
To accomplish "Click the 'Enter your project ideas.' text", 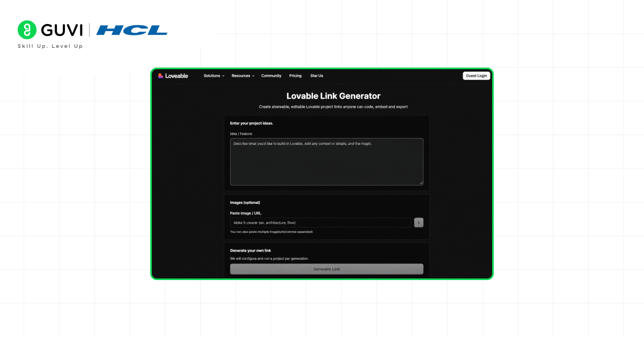I will coord(252,123).
